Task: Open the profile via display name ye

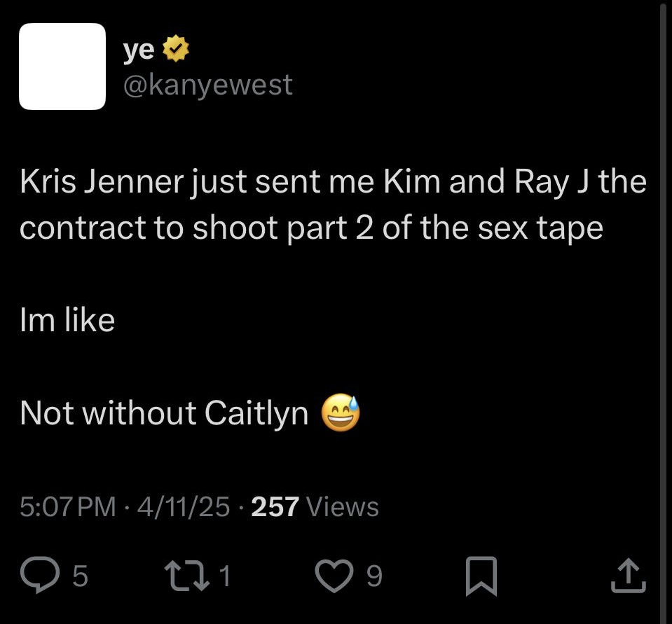Action: (139, 49)
